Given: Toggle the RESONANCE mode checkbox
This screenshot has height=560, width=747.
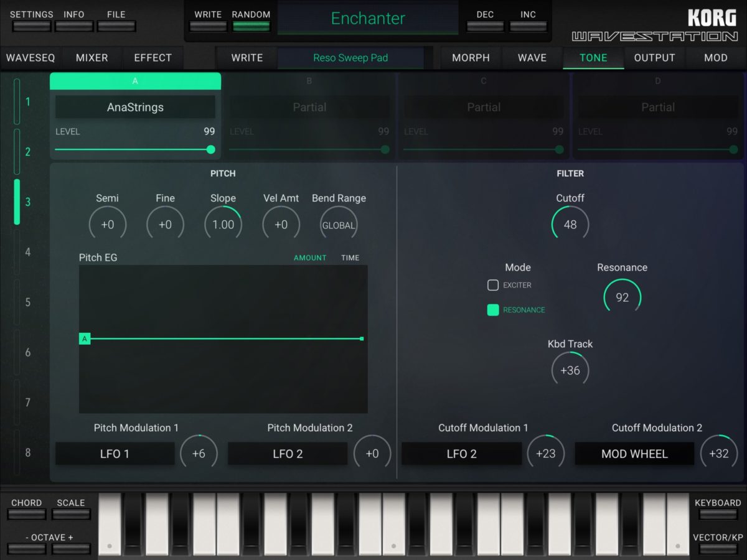Looking at the screenshot, I should [x=493, y=310].
